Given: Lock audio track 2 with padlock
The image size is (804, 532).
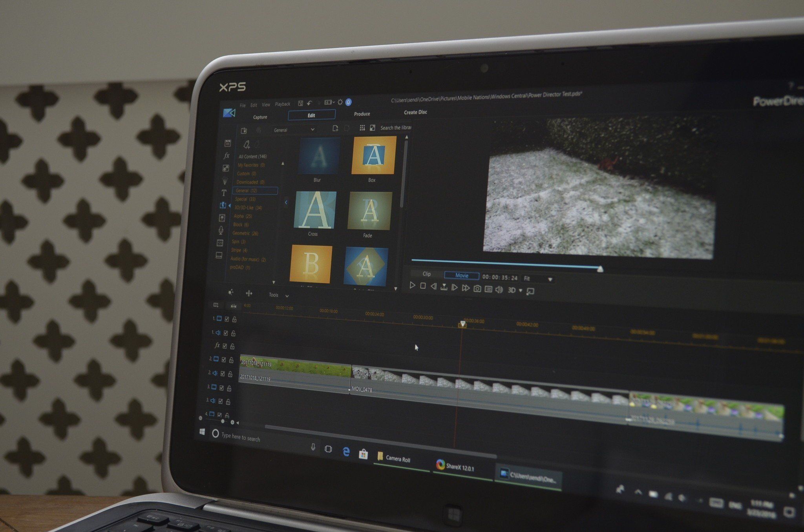Looking at the screenshot, I should pos(230,374).
